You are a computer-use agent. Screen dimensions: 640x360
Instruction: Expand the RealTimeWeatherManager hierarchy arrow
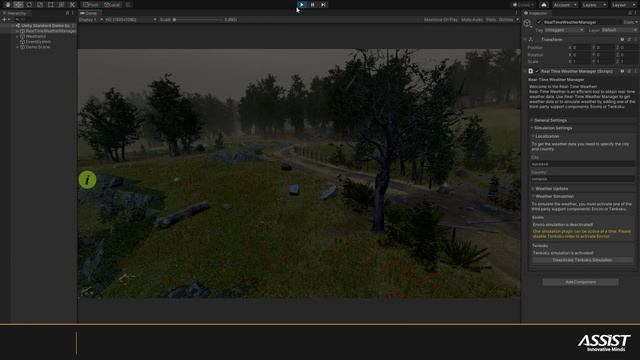click(x=17, y=31)
